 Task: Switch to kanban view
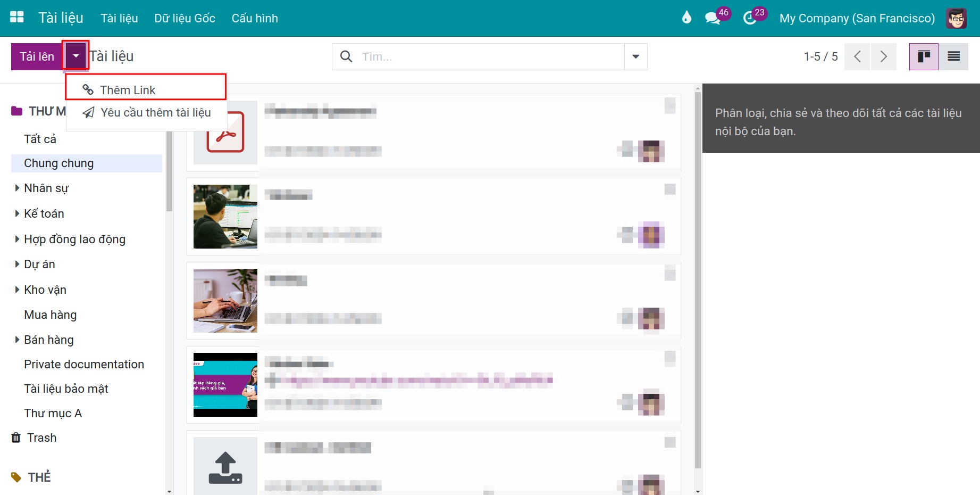coord(924,56)
